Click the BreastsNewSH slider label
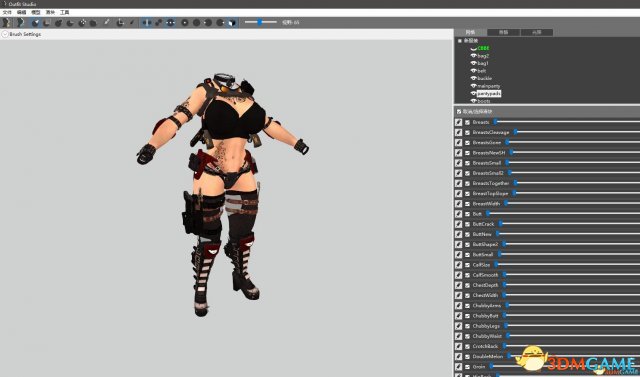 (x=489, y=153)
